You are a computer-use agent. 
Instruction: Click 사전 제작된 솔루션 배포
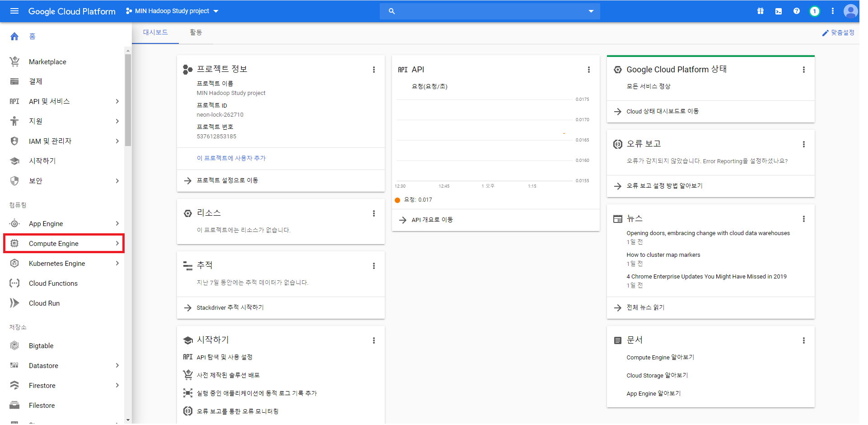click(x=228, y=375)
